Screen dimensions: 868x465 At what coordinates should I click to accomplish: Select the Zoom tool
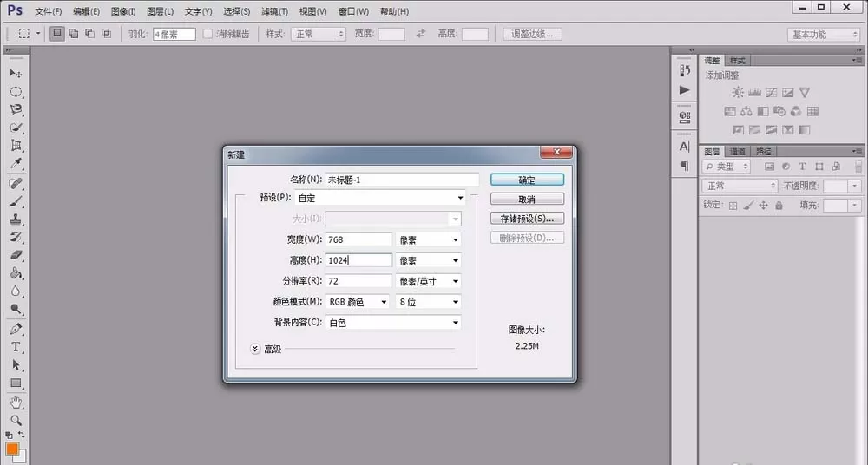[x=16, y=420]
